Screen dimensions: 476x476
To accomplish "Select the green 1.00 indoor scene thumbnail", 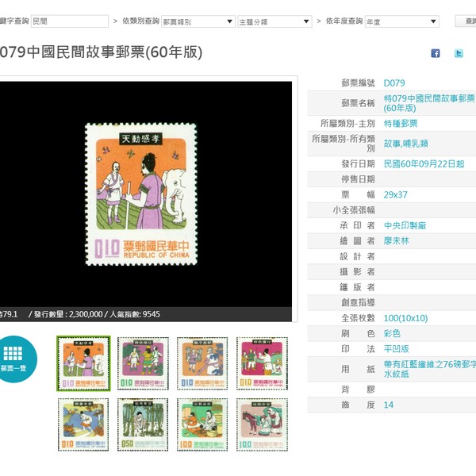I will click(x=202, y=424).
